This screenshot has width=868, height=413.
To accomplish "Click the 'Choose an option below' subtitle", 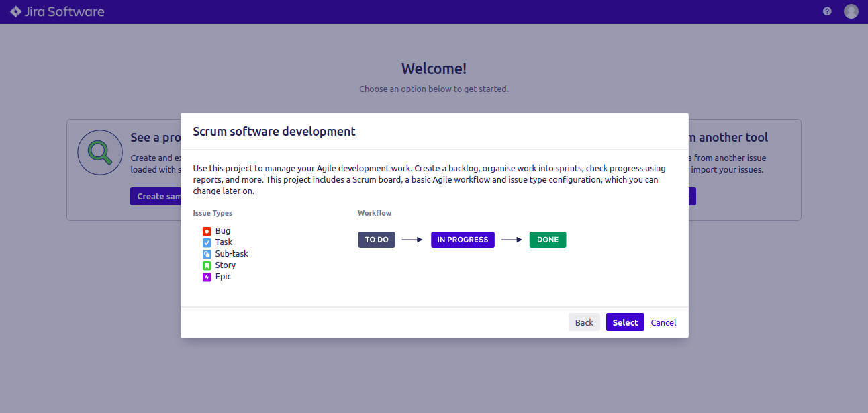I will click(434, 89).
